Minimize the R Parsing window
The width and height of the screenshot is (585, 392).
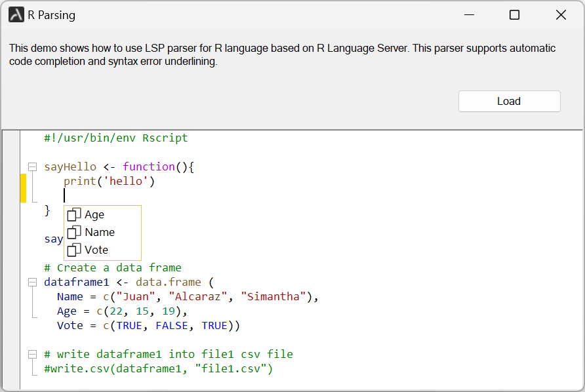(469, 15)
